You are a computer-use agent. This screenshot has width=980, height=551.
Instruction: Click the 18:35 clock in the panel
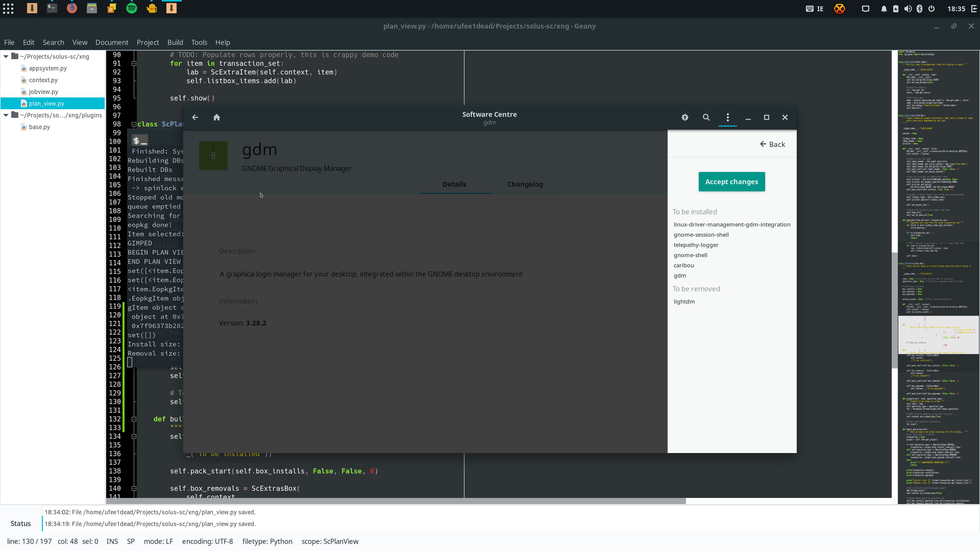956,9
